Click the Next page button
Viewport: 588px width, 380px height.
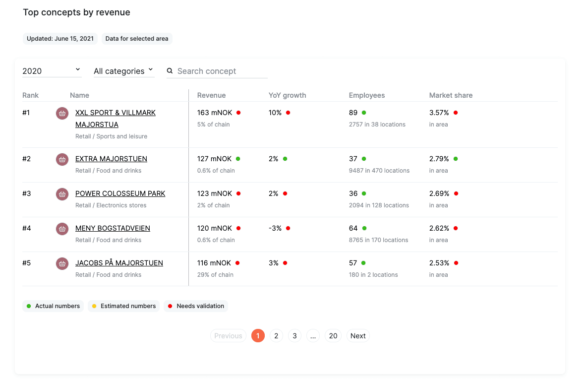click(358, 336)
